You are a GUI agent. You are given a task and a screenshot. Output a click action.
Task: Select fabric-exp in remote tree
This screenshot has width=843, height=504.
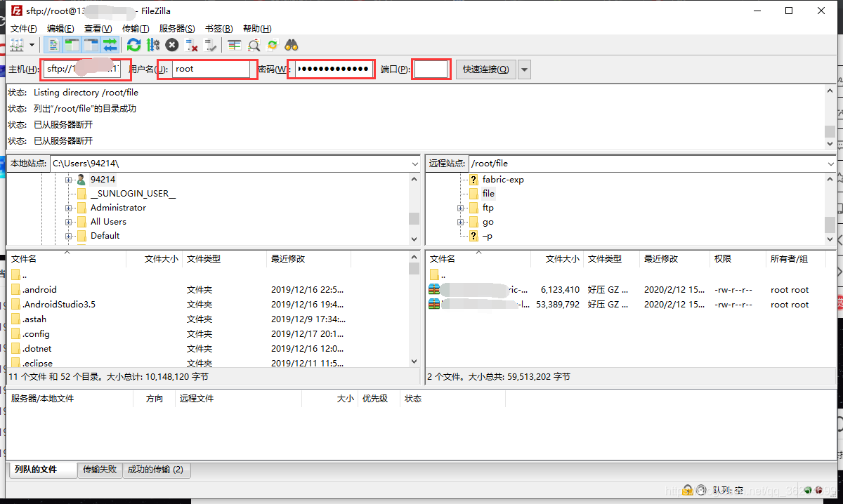(x=503, y=180)
